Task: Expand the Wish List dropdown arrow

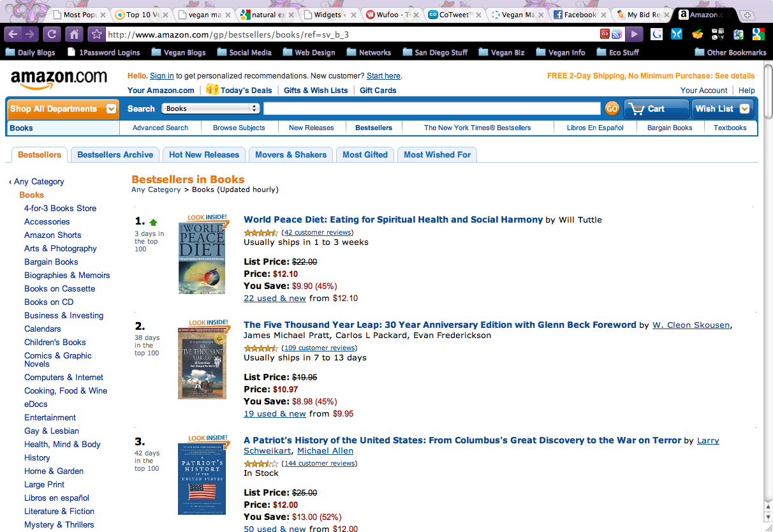Action: (x=744, y=109)
